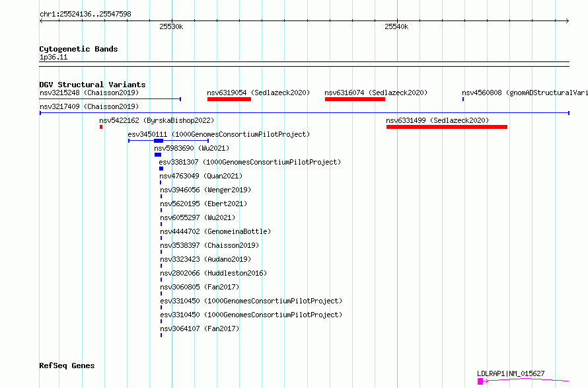Open nsv3538397 (Chaisson2019) label
Image resolution: width=588 pixels, height=388 pixels.
click(209, 245)
